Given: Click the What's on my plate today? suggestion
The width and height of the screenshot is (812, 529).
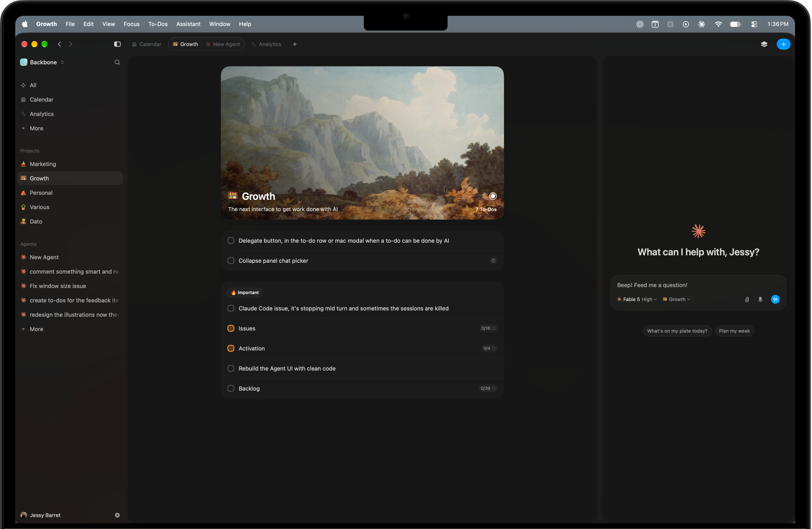Looking at the screenshot, I should pos(677,331).
